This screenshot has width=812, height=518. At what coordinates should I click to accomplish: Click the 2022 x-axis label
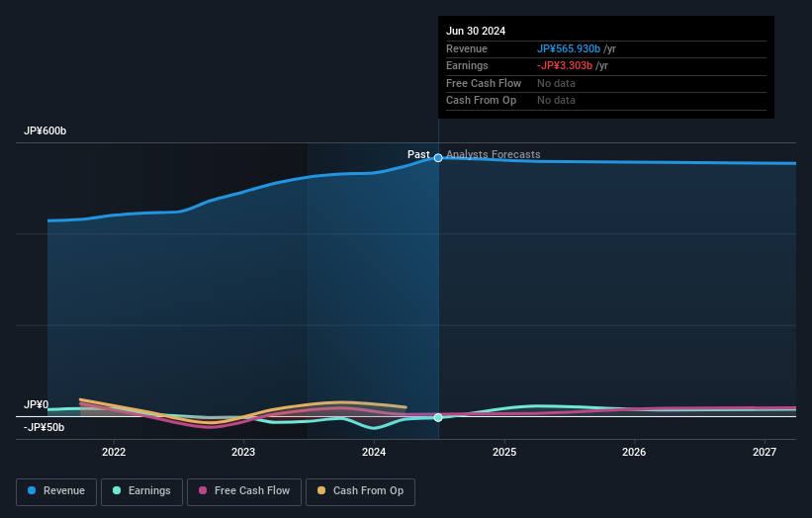pyautogui.click(x=114, y=453)
